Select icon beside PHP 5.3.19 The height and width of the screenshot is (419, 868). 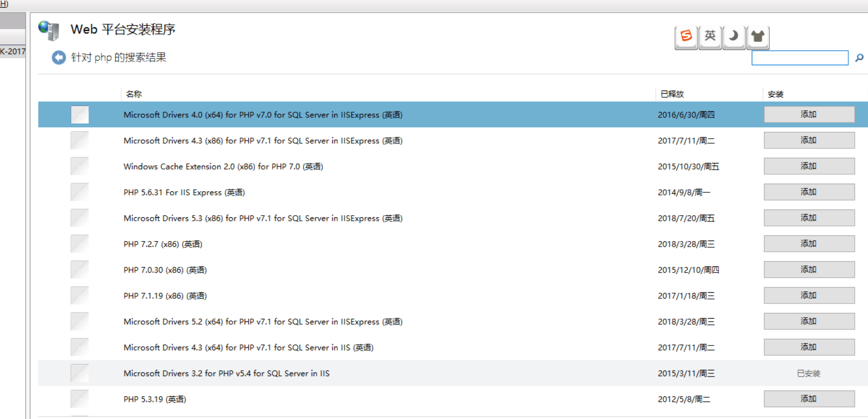point(80,399)
